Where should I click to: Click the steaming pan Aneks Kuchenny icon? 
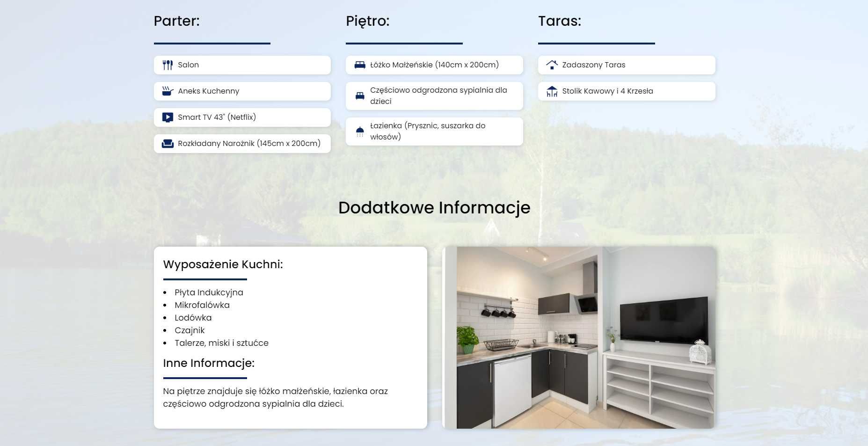(x=168, y=91)
